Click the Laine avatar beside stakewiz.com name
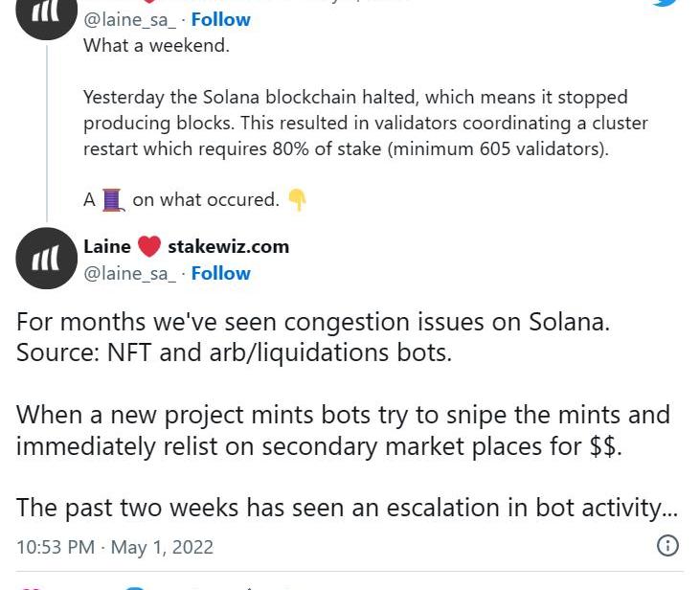 click(x=47, y=259)
